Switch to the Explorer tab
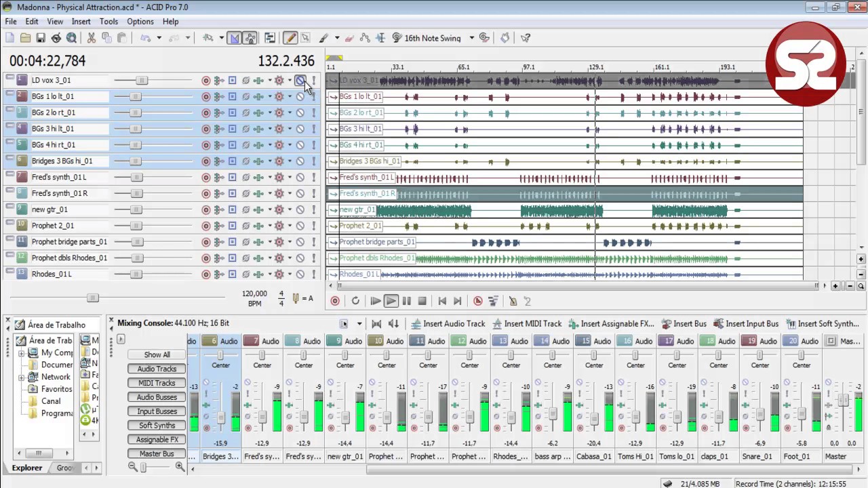Image resolution: width=868 pixels, height=488 pixels. click(x=27, y=468)
